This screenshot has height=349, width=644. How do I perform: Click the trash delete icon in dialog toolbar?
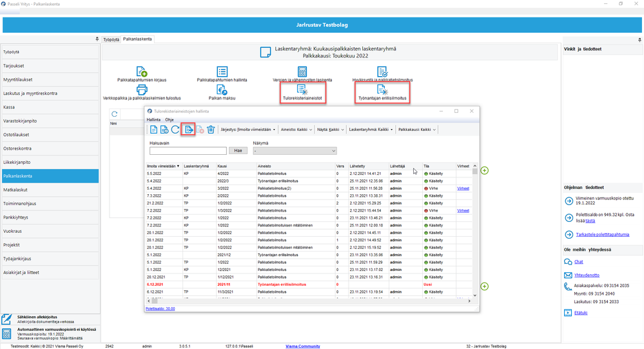(211, 130)
